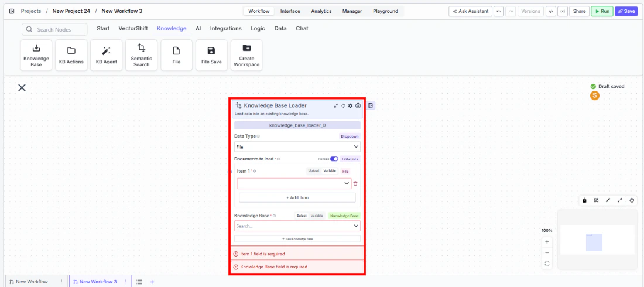
Task: Add the KB Actions node
Action: pos(71,55)
